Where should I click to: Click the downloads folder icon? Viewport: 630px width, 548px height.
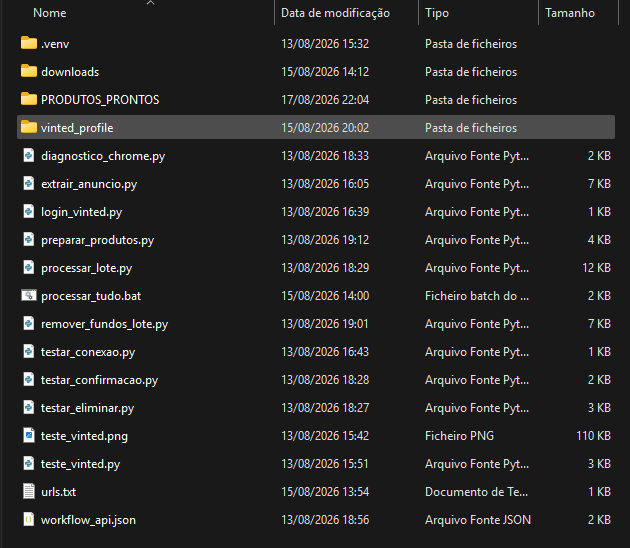click(29, 71)
